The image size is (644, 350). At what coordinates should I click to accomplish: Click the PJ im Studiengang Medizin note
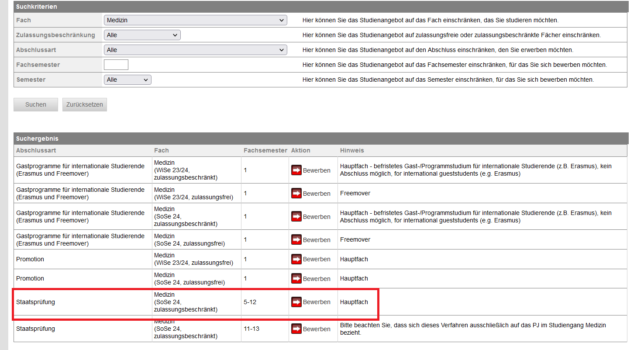[x=473, y=329]
